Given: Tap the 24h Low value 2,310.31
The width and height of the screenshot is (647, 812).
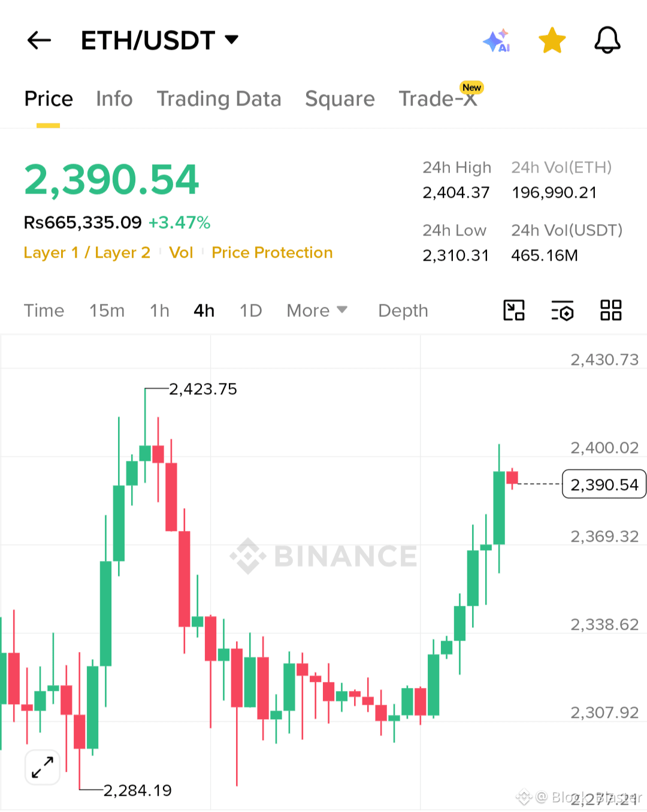Looking at the screenshot, I should 456,255.
